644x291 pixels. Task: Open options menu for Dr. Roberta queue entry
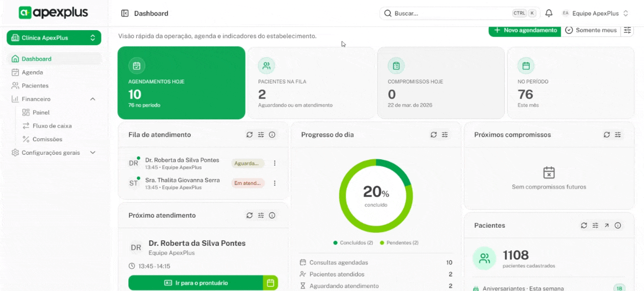pos(275,163)
